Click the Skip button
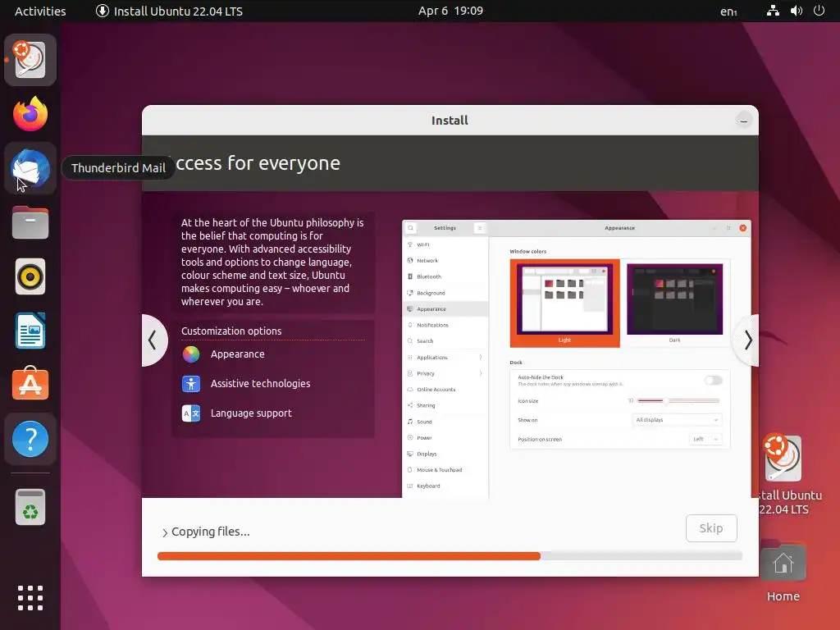This screenshot has width=840, height=630. [x=711, y=528]
